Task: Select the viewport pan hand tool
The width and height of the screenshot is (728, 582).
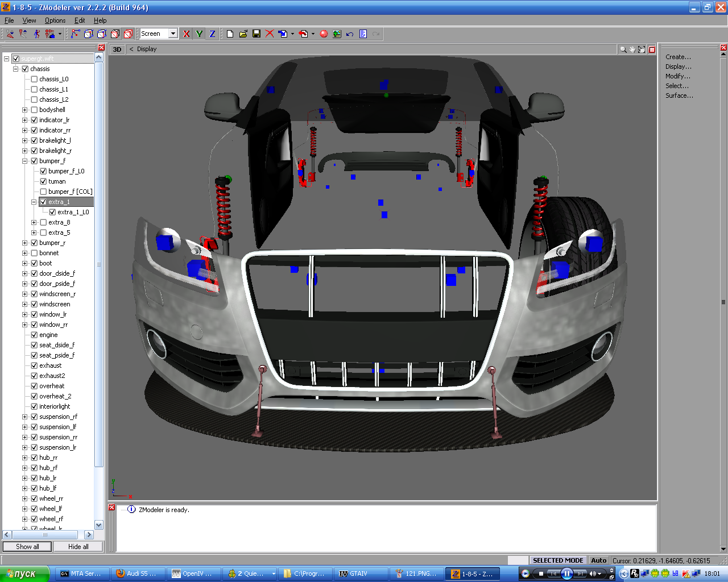Action: (632, 49)
